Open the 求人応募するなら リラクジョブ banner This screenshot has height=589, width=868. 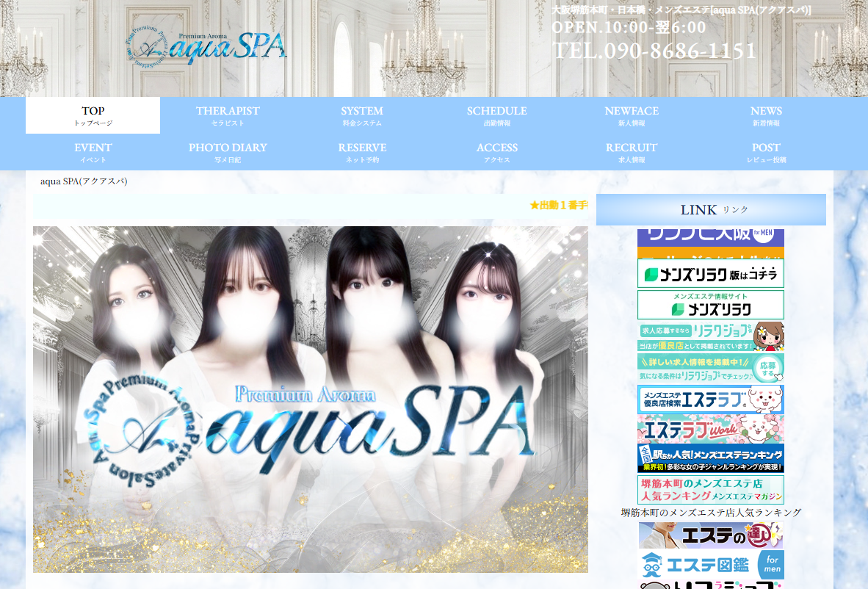coord(711,336)
